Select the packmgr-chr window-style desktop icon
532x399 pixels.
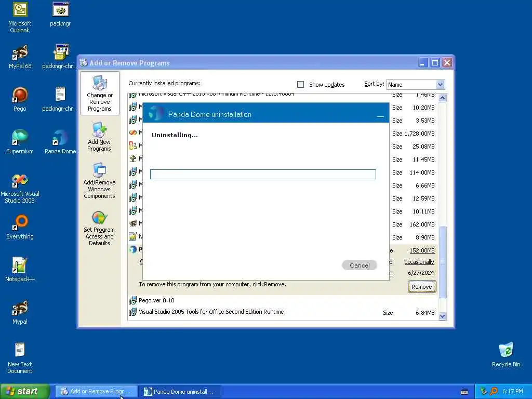[60, 57]
